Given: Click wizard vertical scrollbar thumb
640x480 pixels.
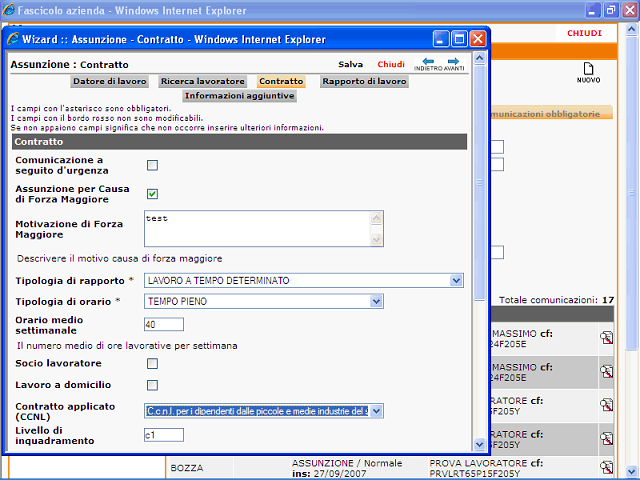Looking at the screenshot, I should pyautogui.click(x=480, y=182).
